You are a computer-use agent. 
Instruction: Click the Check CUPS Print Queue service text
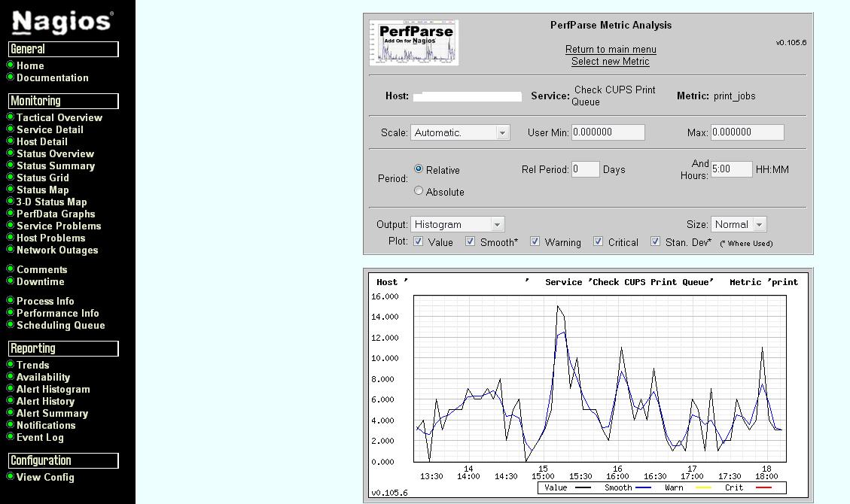[x=614, y=96]
